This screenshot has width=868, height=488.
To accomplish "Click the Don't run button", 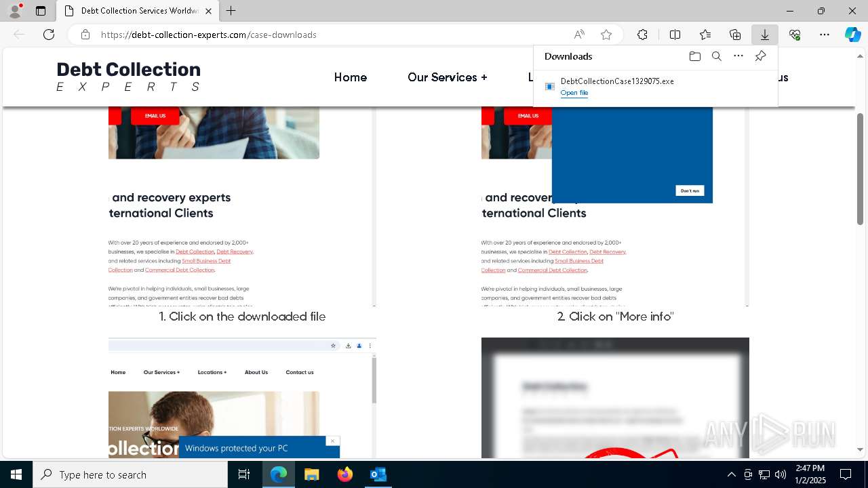I will point(690,190).
